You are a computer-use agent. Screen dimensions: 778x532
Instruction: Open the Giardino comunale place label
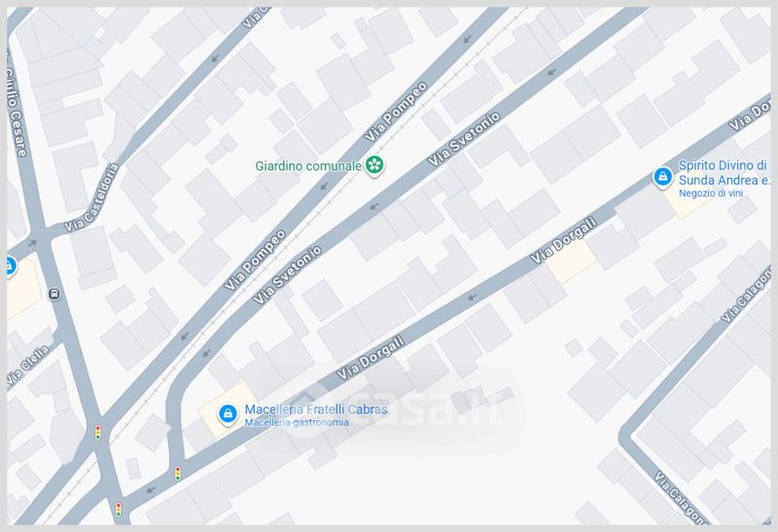308,165
